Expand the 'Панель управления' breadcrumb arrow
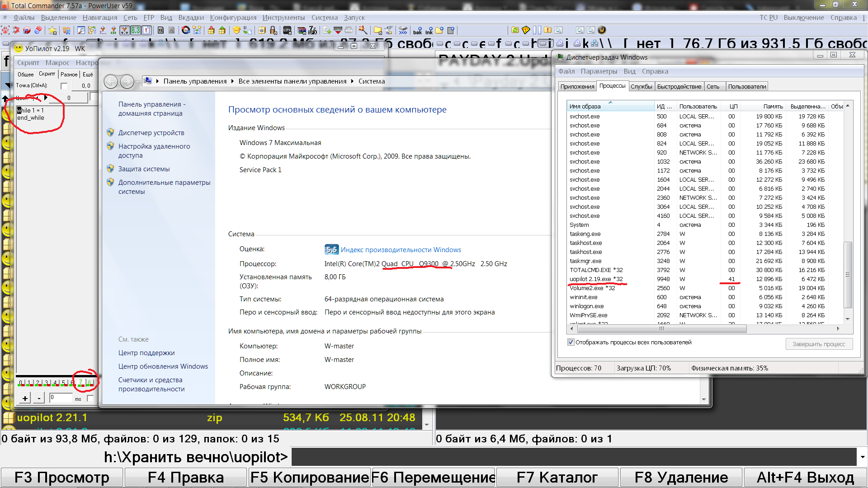 tap(232, 81)
